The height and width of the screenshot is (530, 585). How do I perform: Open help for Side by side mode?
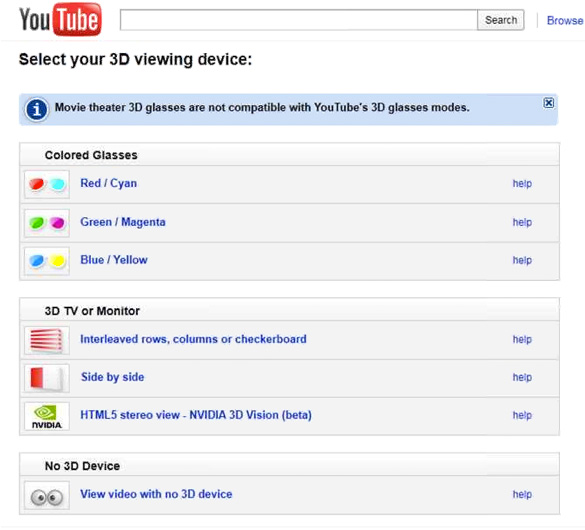(522, 377)
